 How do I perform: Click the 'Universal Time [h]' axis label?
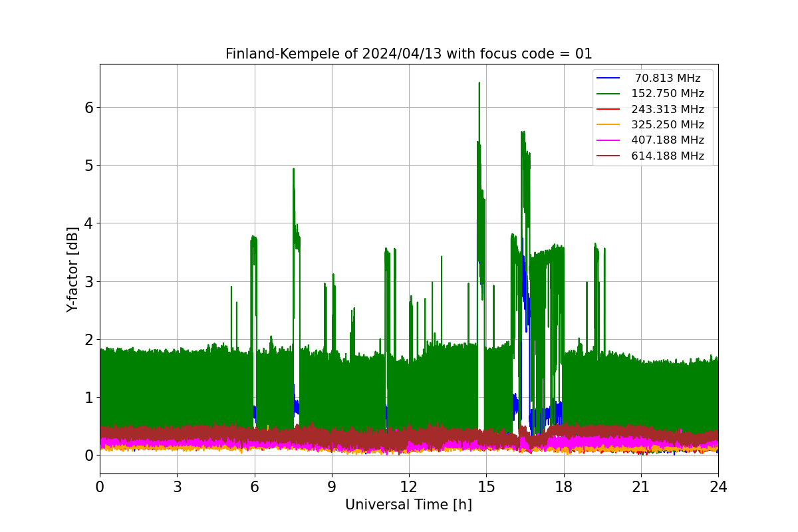click(x=408, y=505)
